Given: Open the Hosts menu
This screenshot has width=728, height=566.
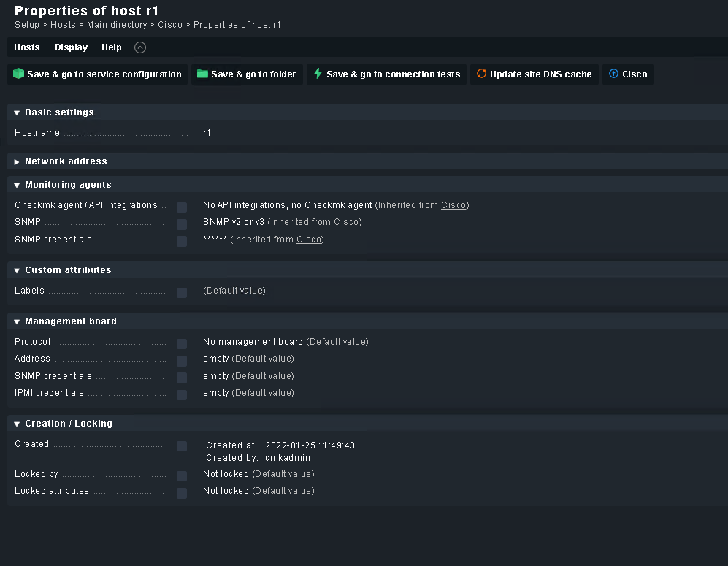Looking at the screenshot, I should click(27, 47).
